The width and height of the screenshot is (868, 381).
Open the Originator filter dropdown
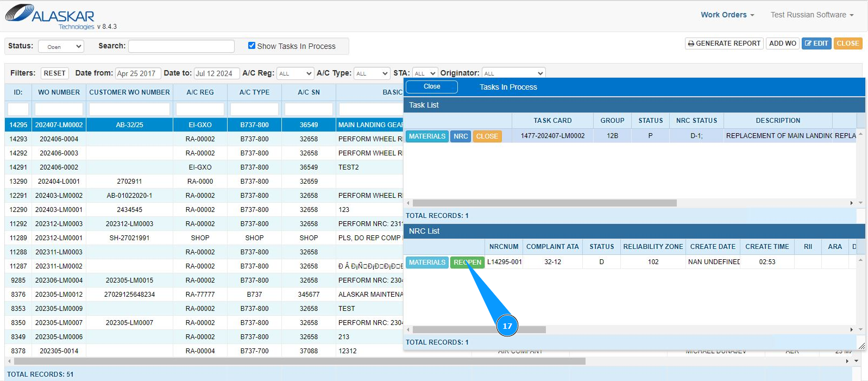tap(513, 73)
